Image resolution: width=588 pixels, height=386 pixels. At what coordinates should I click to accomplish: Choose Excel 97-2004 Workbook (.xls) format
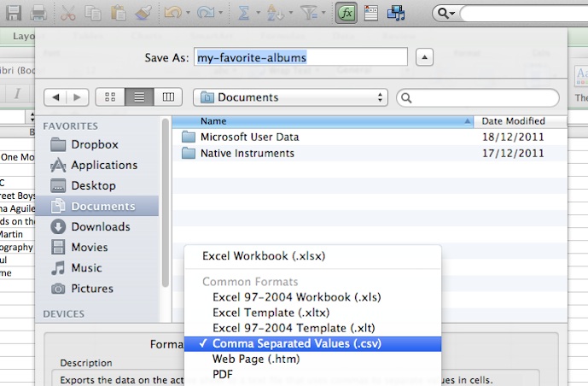[x=312, y=297]
